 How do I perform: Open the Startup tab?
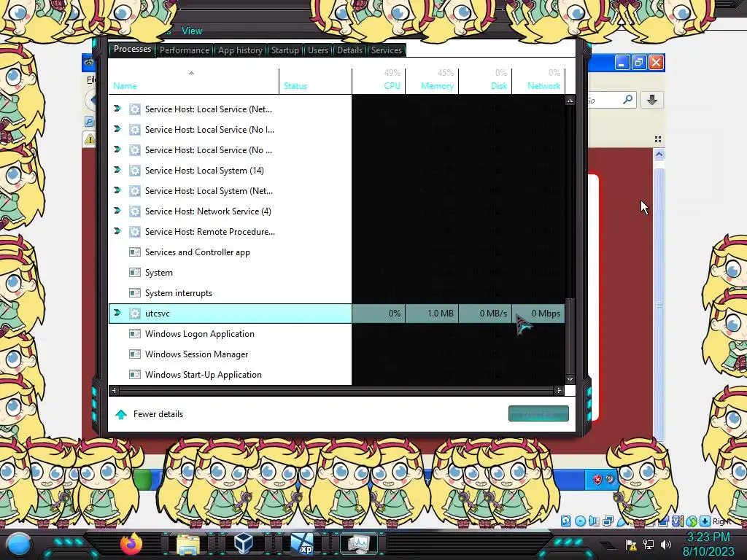(285, 50)
